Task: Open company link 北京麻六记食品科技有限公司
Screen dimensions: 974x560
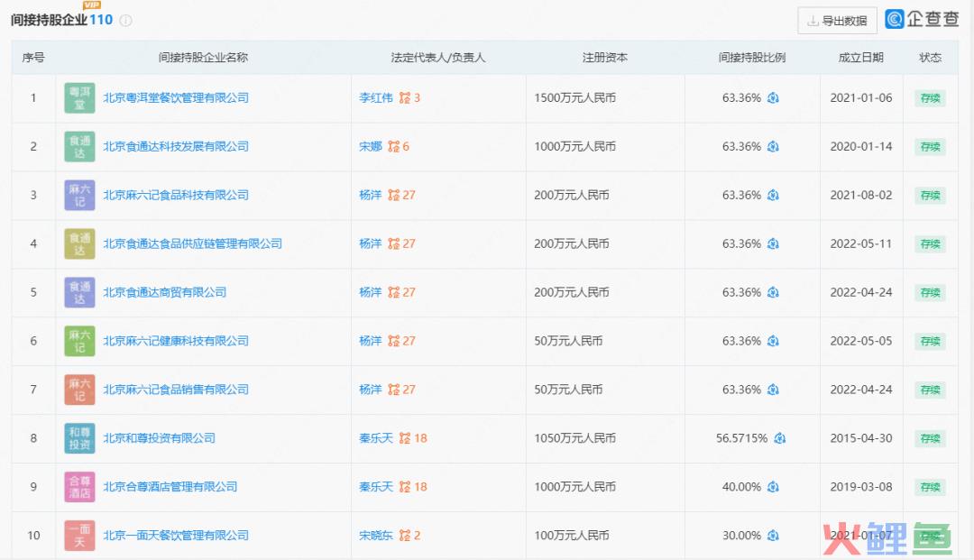Action: click(x=176, y=195)
